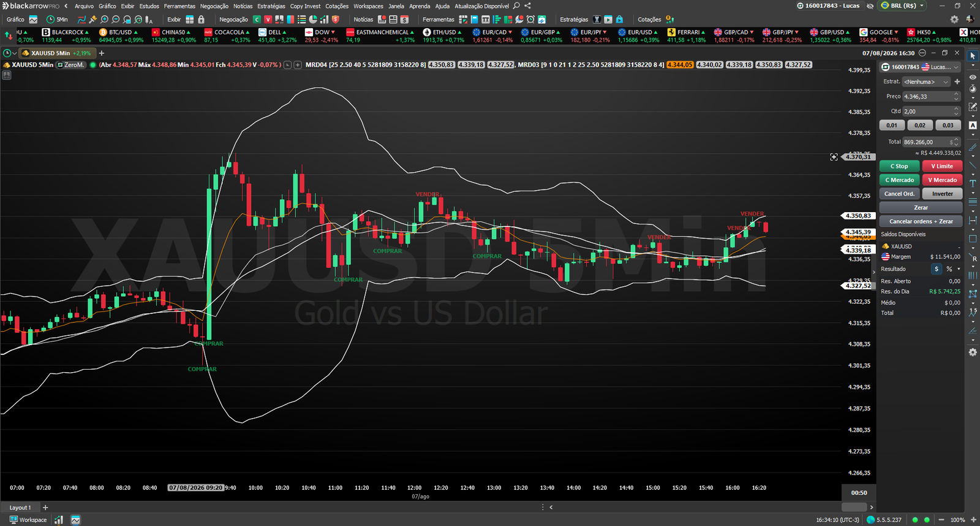Open the Copy Invest menu
The width and height of the screenshot is (980, 526).
(305, 6)
